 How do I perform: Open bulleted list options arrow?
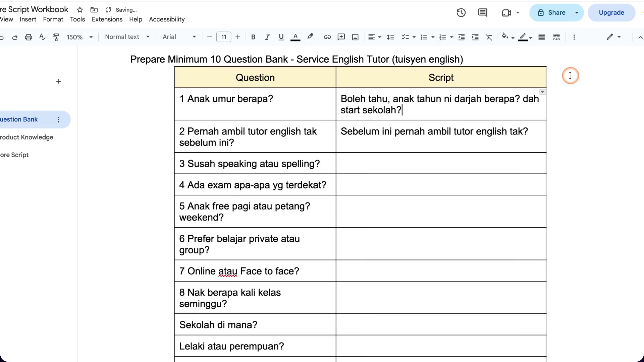(x=433, y=37)
